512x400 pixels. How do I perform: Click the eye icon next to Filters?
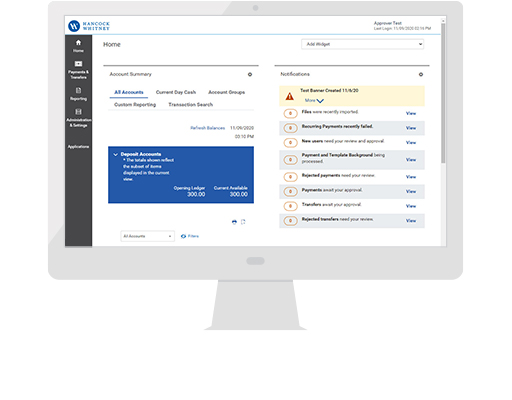click(x=183, y=236)
